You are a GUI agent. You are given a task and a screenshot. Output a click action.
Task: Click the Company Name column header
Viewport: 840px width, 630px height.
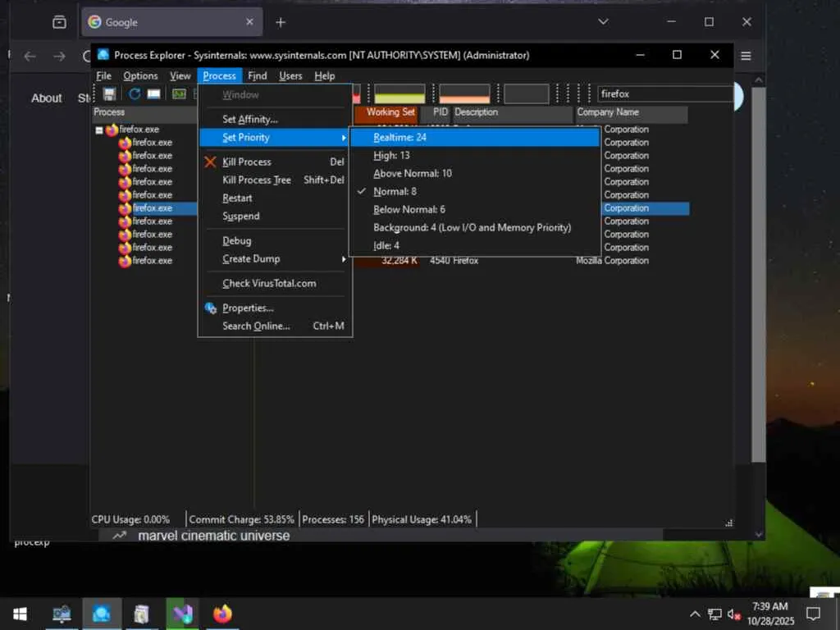pyautogui.click(x=631, y=112)
